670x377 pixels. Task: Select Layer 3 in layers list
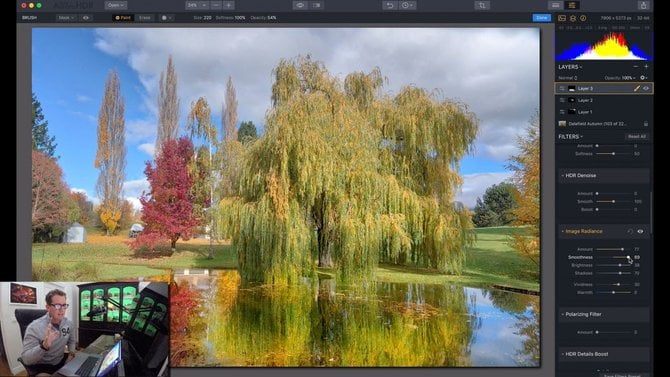[x=603, y=88]
